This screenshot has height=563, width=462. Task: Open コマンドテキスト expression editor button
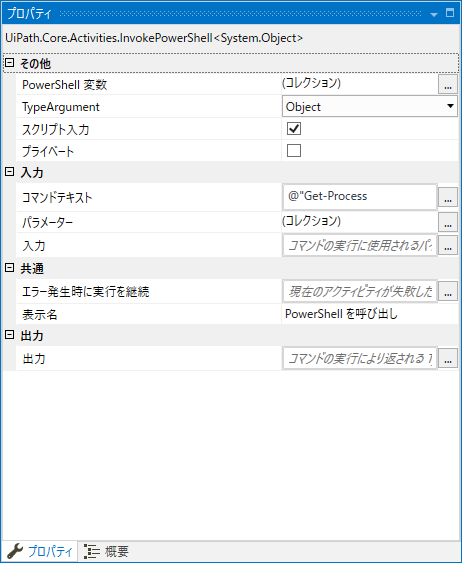[x=448, y=197]
